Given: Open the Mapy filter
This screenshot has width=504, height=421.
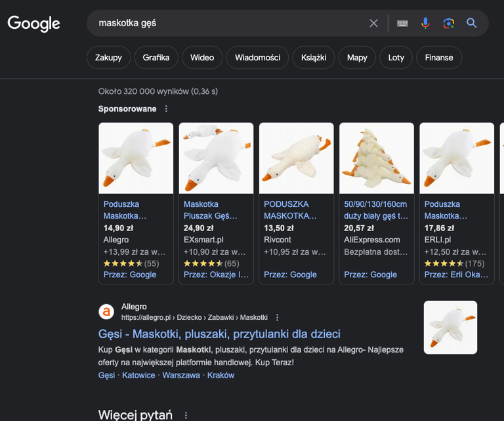Looking at the screenshot, I should tap(357, 58).
